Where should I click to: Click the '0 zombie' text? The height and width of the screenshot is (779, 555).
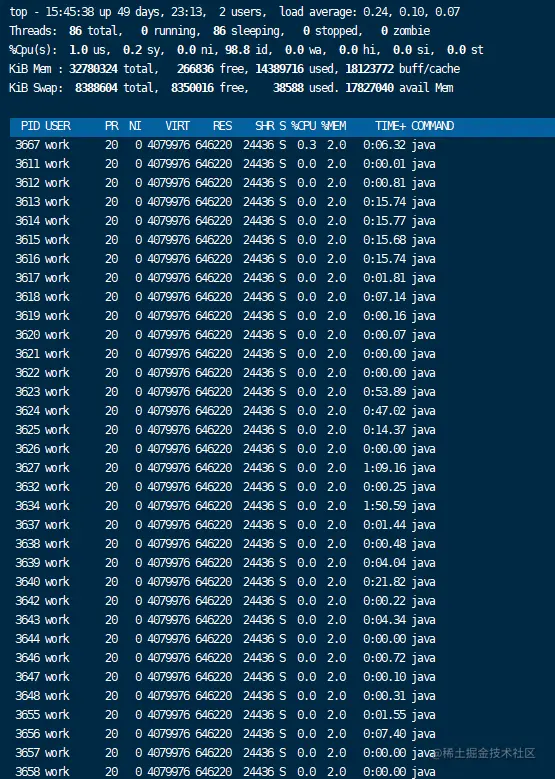tap(405, 31)
